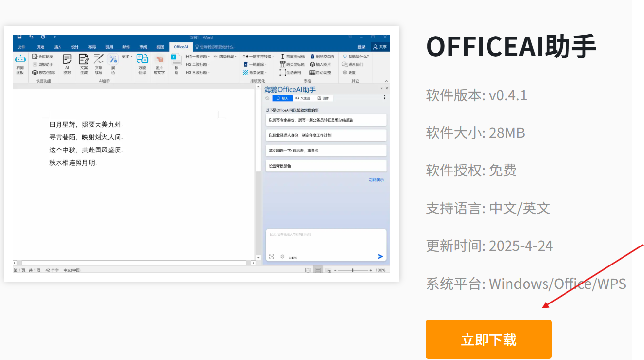Switch to the 视图 ribbon tab
This screenshot has height=360, width=644.
[160, 47]
